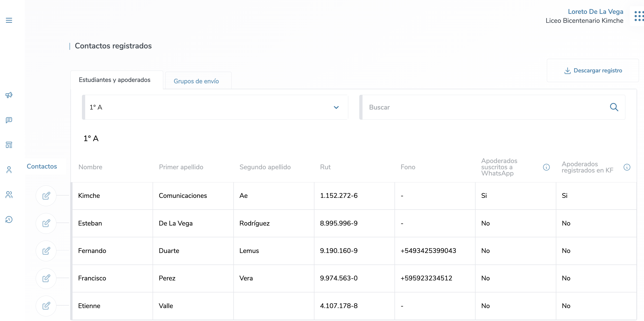Select the single person contacts icon
The image size is (644, 321).
9,170
